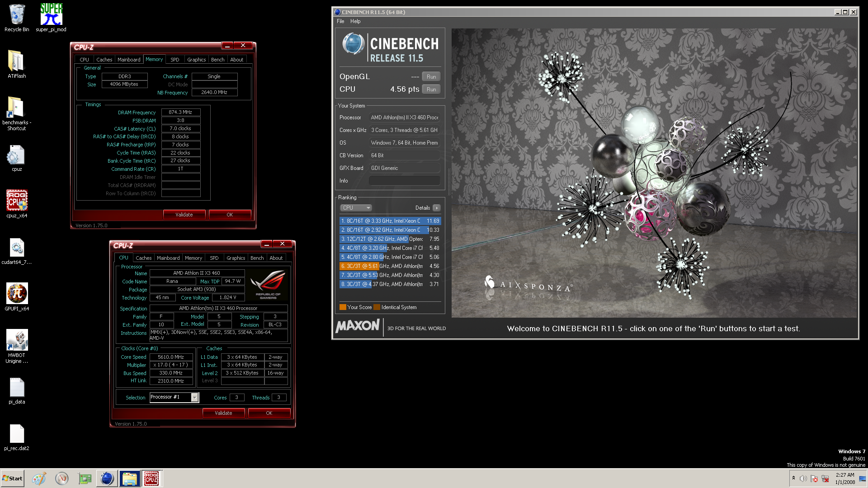Click the Identical System color swatch
Viewport: 868px width, 488px height.
click(377, 307)
